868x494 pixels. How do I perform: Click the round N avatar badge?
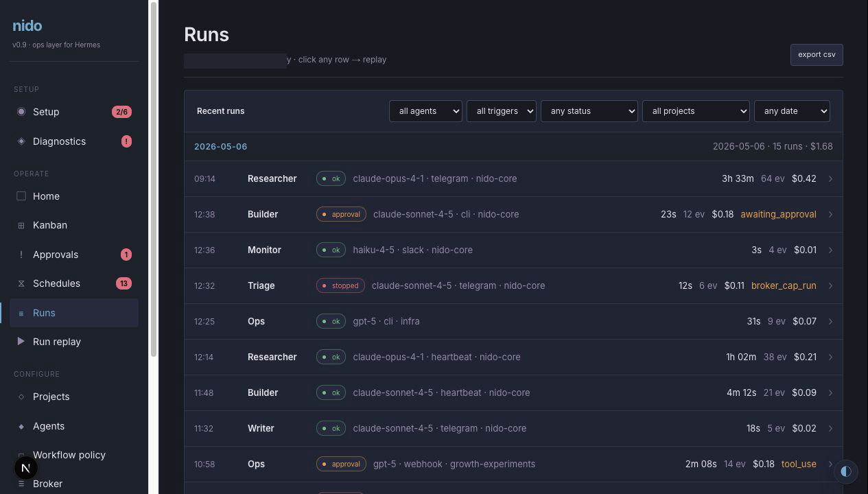[x=26, y=468]
